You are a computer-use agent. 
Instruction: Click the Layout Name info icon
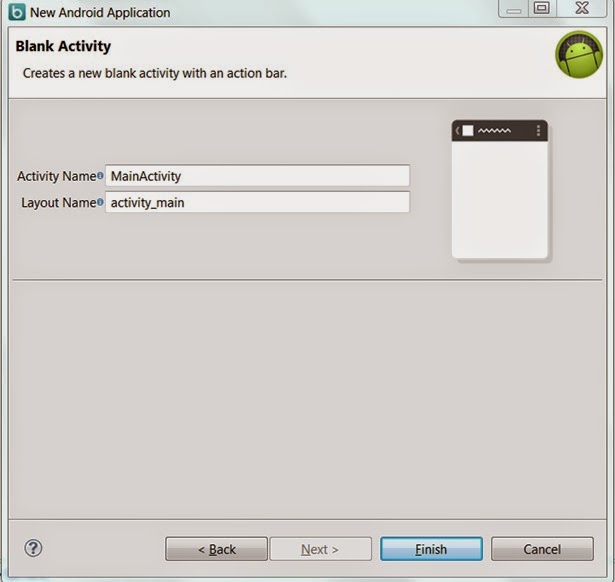[x=100, y=202]
